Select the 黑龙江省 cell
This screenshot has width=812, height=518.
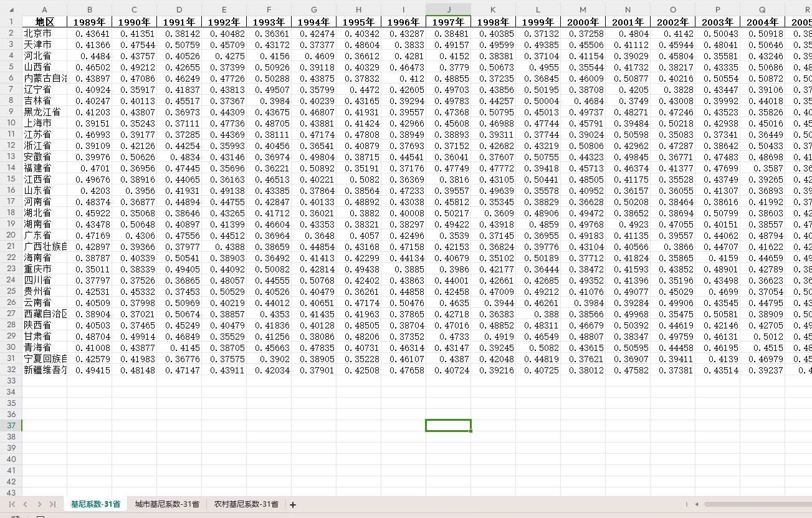[x=44, y=111]
